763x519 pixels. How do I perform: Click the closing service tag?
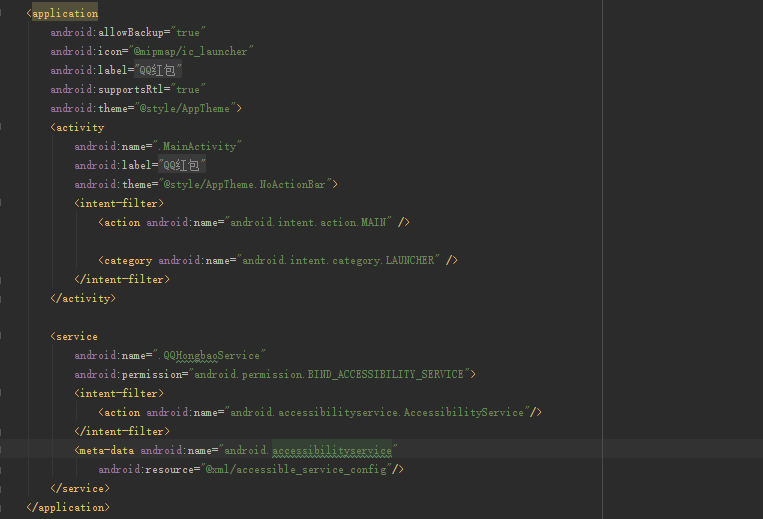tap(80, 488)
